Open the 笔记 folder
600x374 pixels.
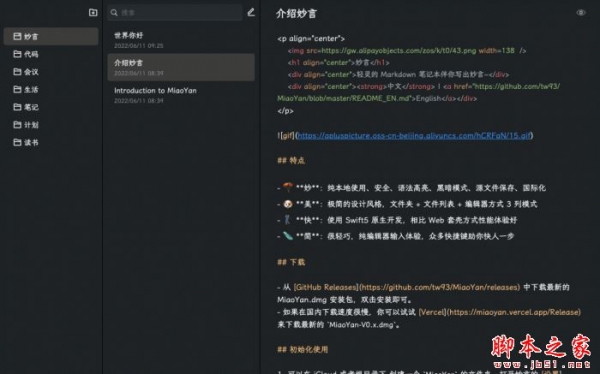(51, 107)
